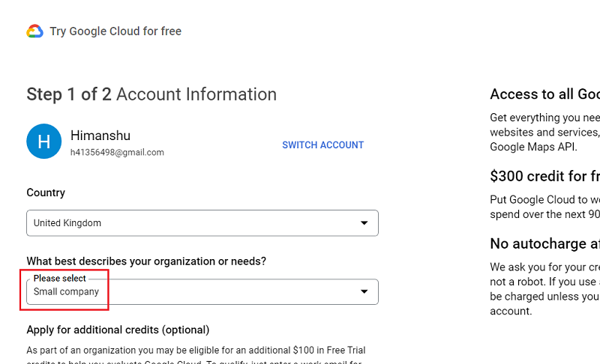Click 'Apply for additional credits (optional)' heading
This screenshot has width=600, height=364.
pyautogui.click(x=118, y=330)
